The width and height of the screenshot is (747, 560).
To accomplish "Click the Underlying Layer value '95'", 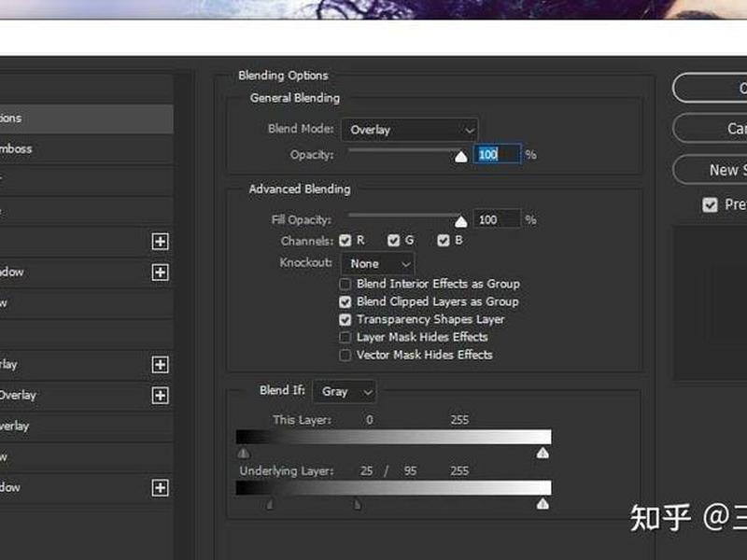I will pyautogui.click(x=410, y=471).
